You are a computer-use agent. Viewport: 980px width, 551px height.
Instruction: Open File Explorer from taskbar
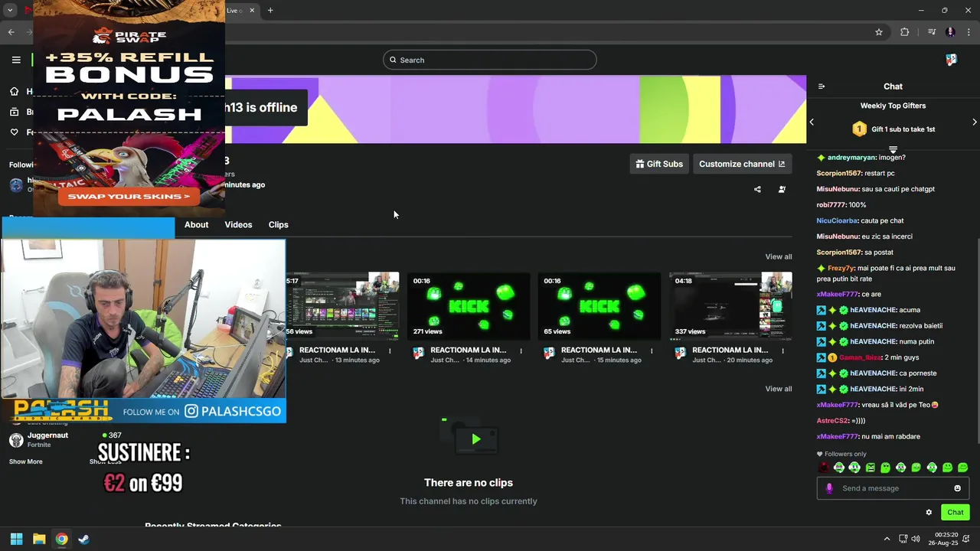click(x=39, y=539)
